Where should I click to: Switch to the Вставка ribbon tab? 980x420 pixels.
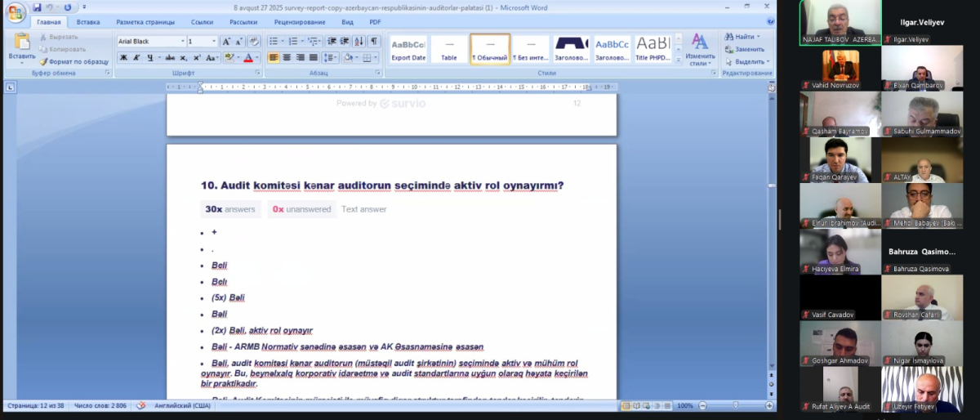pyautogui.click(x=88, y=22)
